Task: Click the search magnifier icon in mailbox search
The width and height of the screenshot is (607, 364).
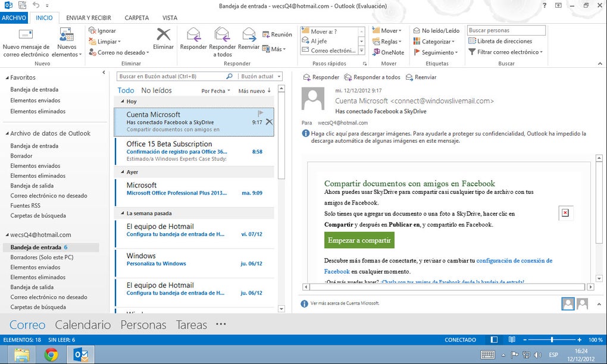Action: (x=229, y=76)
